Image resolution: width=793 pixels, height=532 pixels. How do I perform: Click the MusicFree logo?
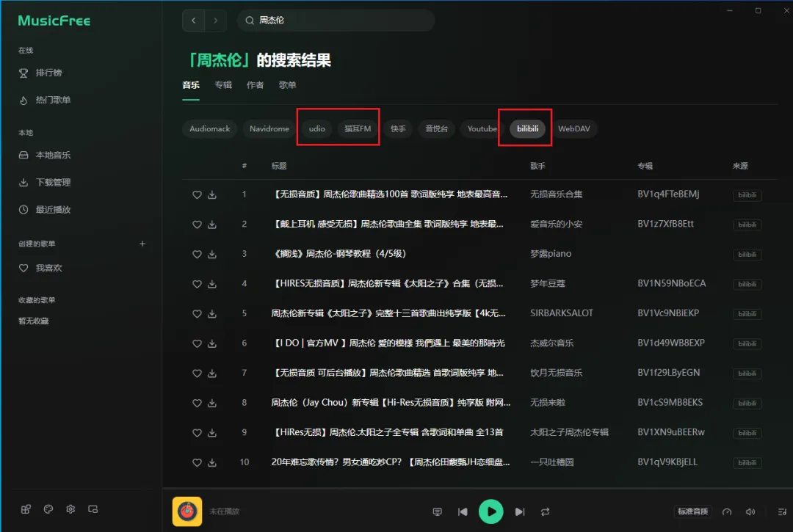(x=54, y=21)
